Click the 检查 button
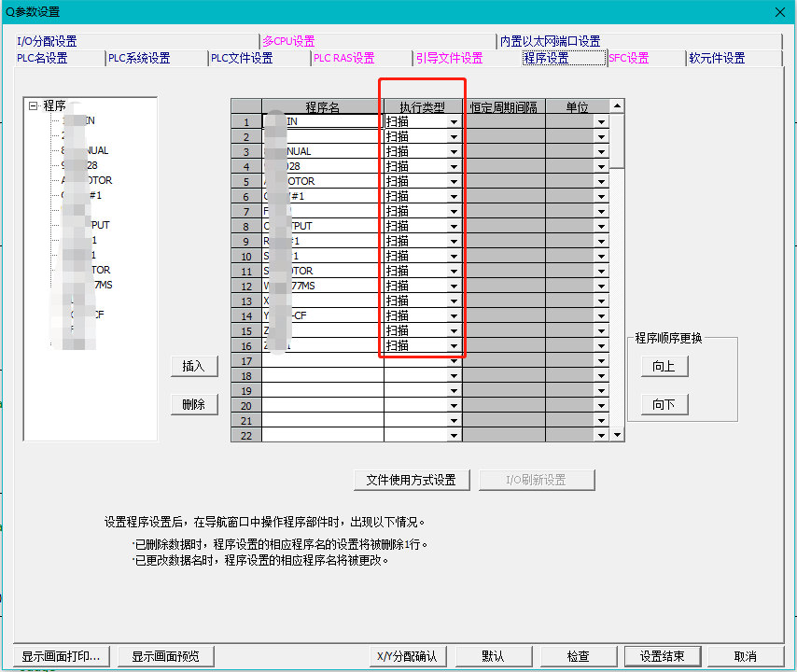 [578, 656]
